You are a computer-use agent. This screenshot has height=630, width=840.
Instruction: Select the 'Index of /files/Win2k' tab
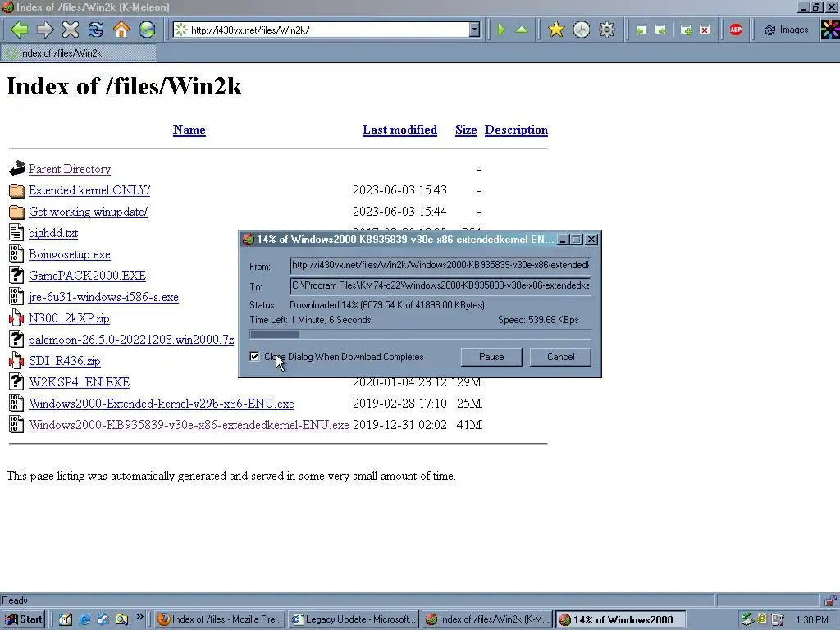[80, 53]
